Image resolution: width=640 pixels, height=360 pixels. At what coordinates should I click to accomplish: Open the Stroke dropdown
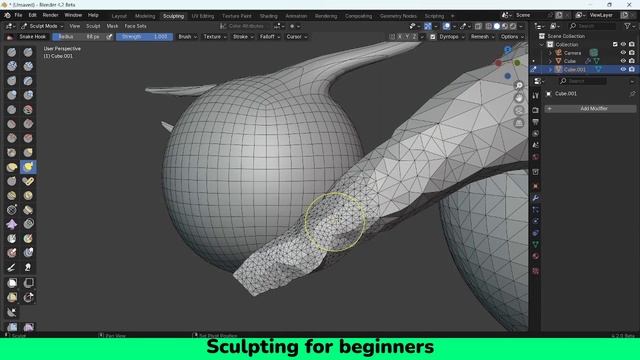click(x=243, y=37)
